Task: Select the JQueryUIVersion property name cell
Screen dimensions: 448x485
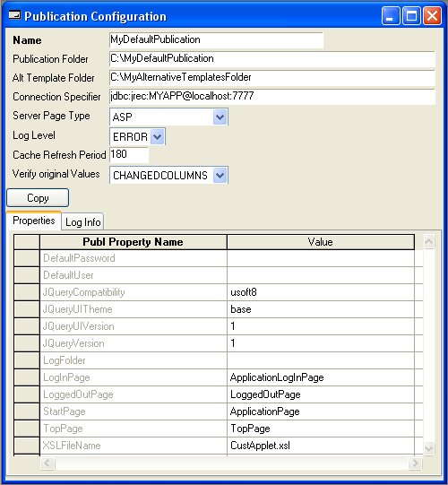Action: pos(134,326)
